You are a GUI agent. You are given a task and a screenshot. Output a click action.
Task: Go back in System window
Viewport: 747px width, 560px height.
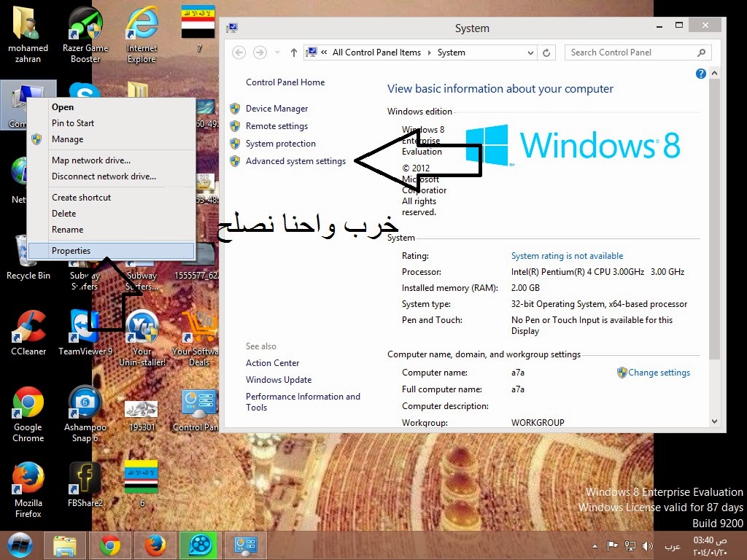coord(239,52)
